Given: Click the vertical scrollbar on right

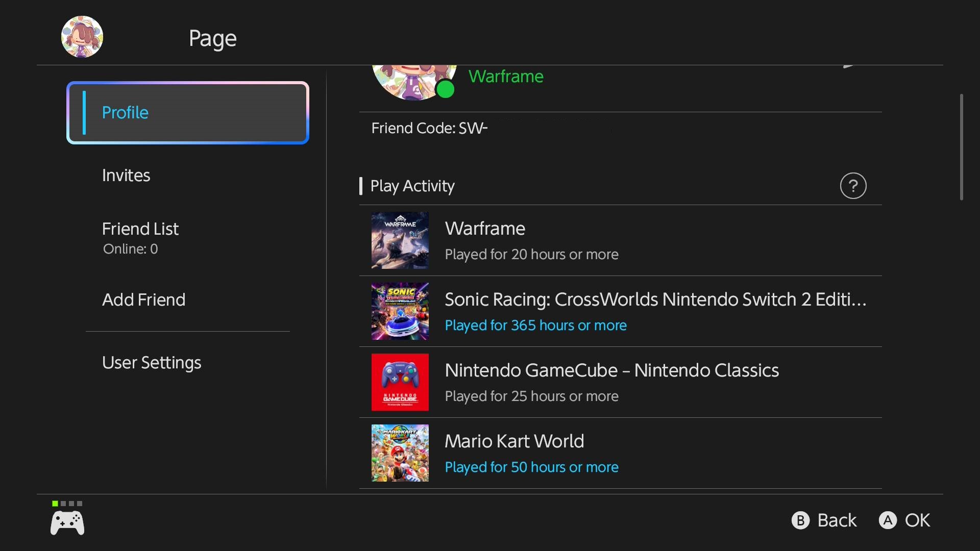Looking at the screenshot, I should point(961,147).
